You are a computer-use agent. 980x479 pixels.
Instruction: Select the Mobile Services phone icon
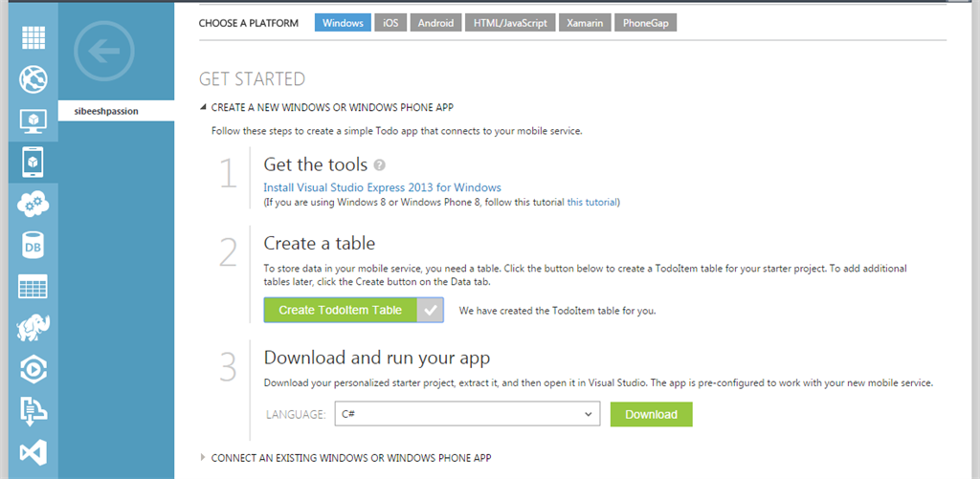tap(33, 162)
